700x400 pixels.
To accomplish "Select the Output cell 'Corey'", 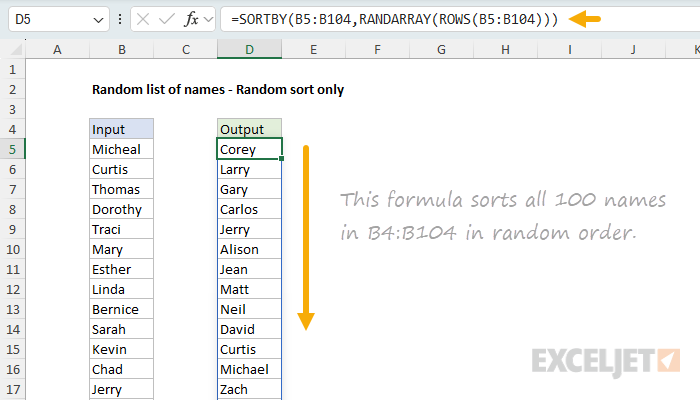I will 250,149.
